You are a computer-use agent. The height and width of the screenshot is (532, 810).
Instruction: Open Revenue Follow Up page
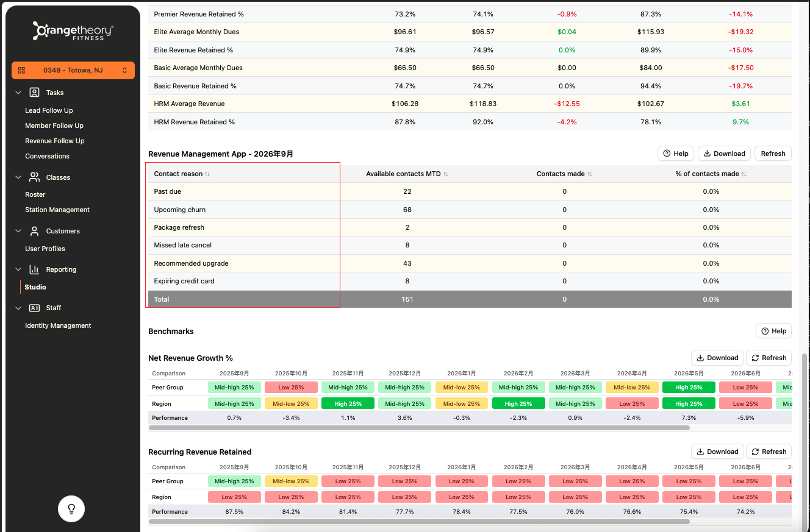55,141
